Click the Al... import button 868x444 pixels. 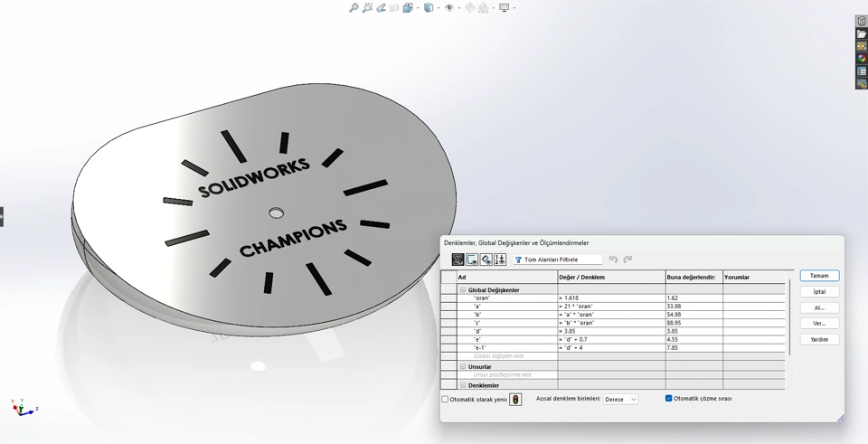pos(819,307)
